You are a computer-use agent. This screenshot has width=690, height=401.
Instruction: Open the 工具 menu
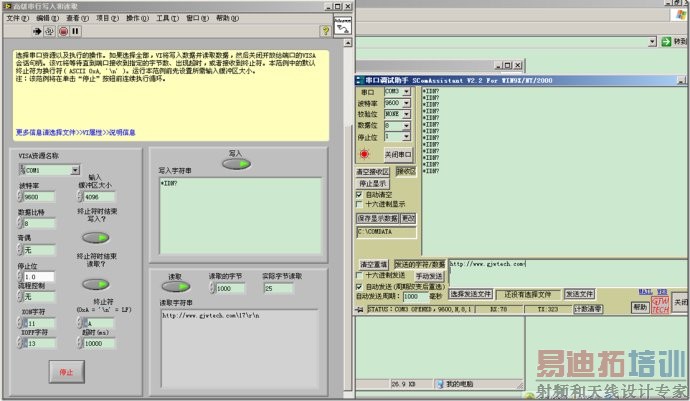pos(167,18)
